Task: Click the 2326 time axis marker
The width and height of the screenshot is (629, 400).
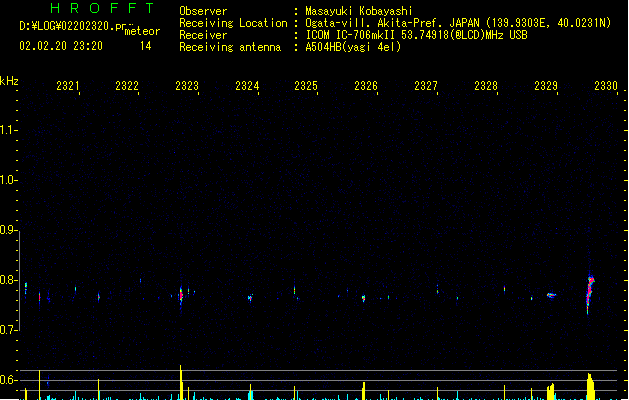Action: [x=366, y=86]
